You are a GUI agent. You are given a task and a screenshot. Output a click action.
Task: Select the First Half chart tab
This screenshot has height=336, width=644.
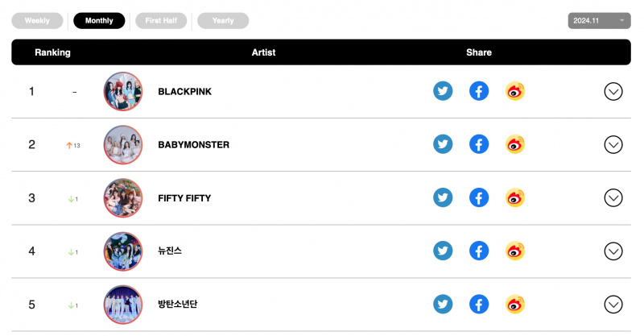(x=161, y=21)
